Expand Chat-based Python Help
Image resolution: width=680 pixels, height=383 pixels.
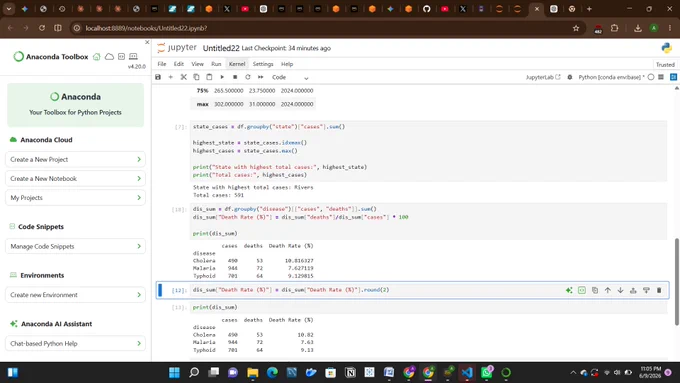[75, 344]
